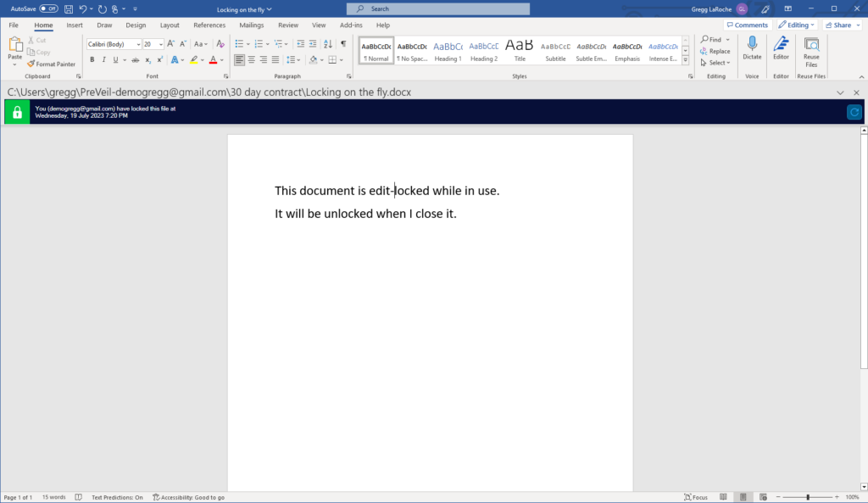The height and width of the screenshot is (503, 868).
Task: Expand the font size dropdown
Action: pos(160,44)
